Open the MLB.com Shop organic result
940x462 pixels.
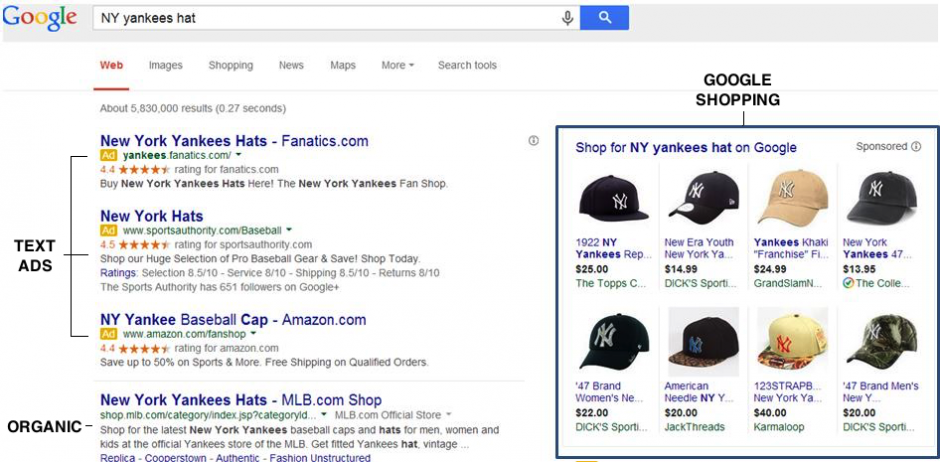point(241,400)
